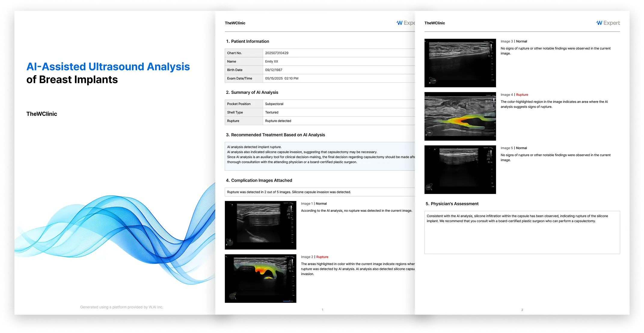
Task: Click the Chart No. value 202507310429
Action: coord(277,53)
